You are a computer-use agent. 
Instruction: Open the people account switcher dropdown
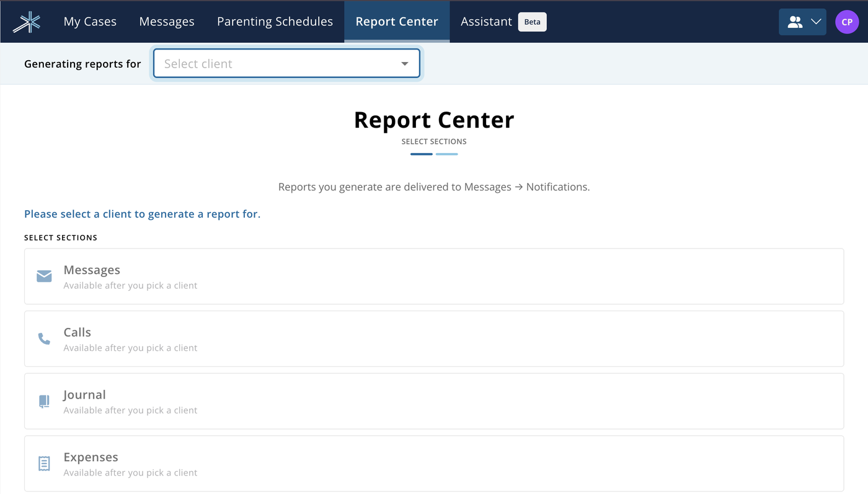(802, 22)
